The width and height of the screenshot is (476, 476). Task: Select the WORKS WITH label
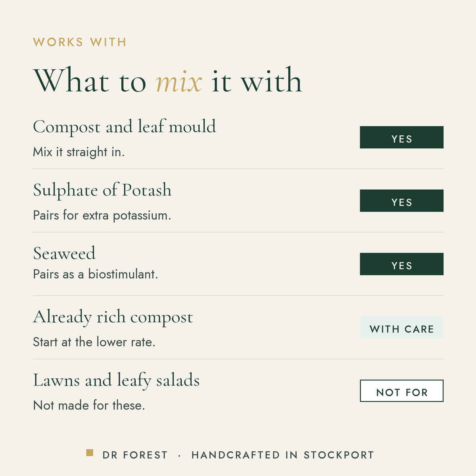pos(80,42)
